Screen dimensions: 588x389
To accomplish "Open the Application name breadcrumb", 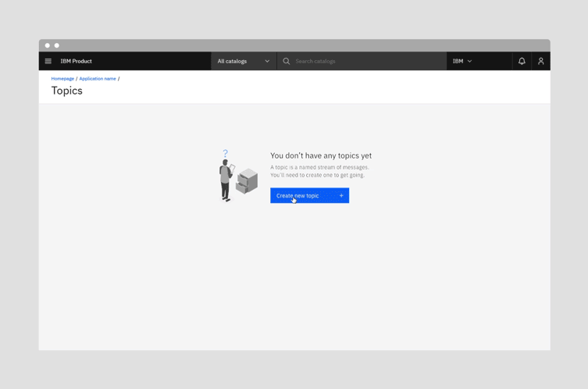I will [98, 79].
